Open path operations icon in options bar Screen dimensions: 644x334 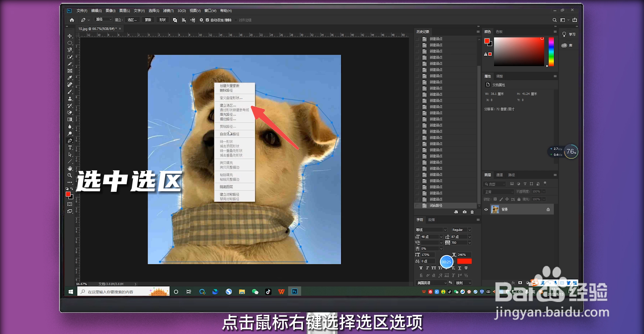[175, 20]
